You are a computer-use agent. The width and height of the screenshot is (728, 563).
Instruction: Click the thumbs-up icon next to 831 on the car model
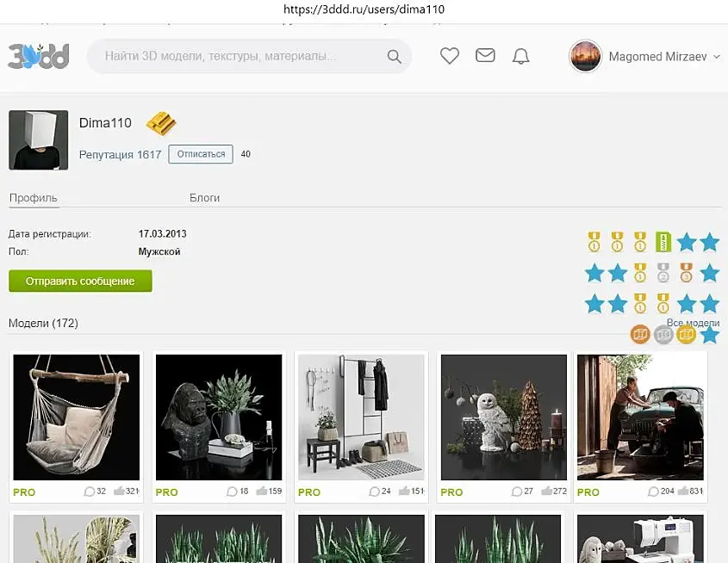click(683, 491)
